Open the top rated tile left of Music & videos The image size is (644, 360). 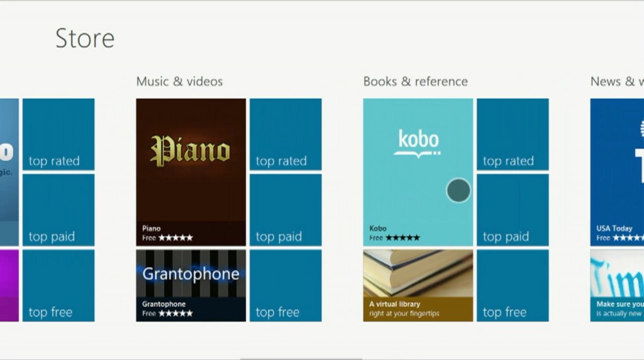[x=58, y=134]
